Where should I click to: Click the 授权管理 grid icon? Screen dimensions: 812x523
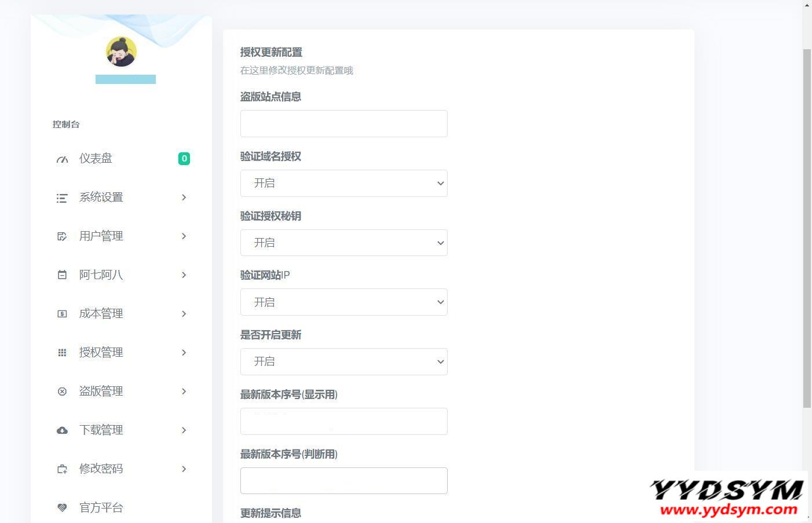coord(62,353)
